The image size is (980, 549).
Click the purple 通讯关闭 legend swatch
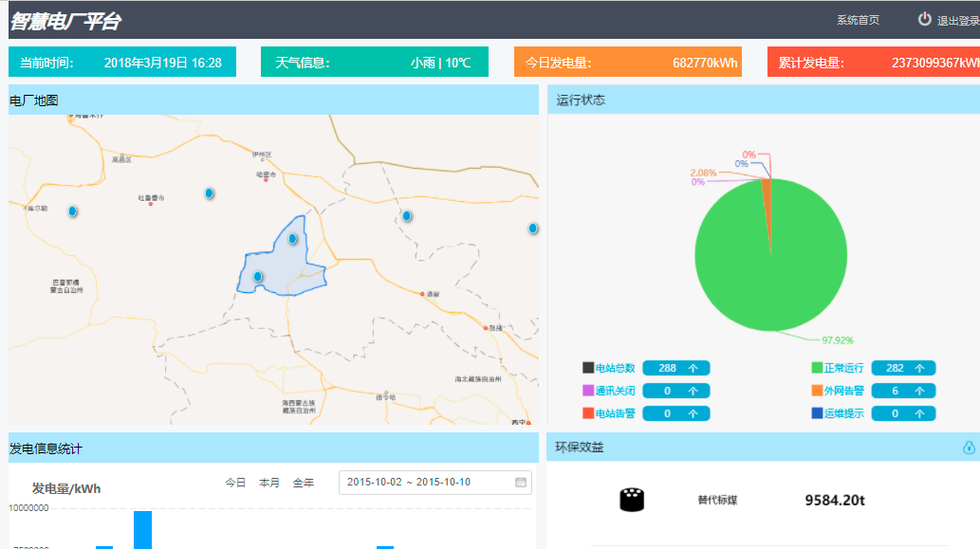588,391
